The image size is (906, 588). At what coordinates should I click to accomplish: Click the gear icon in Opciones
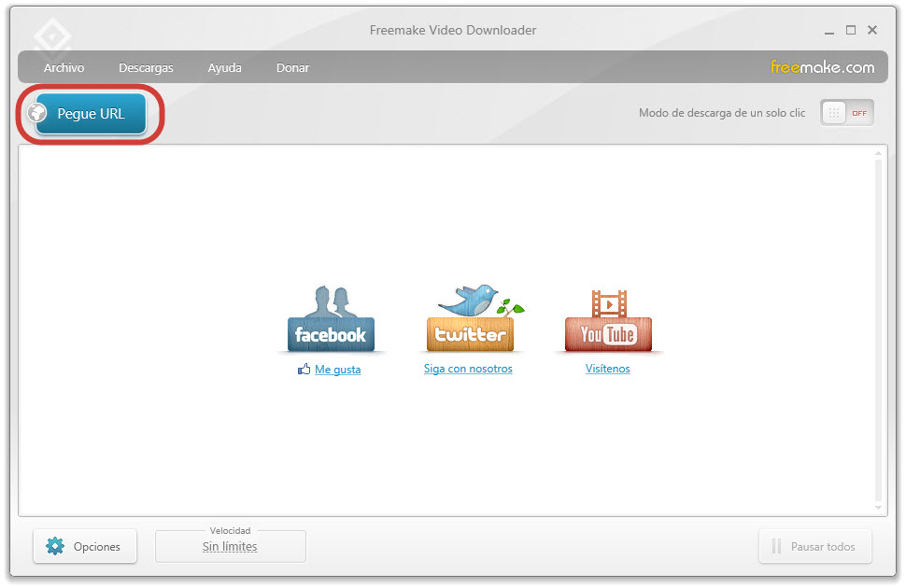coord(55,546)
